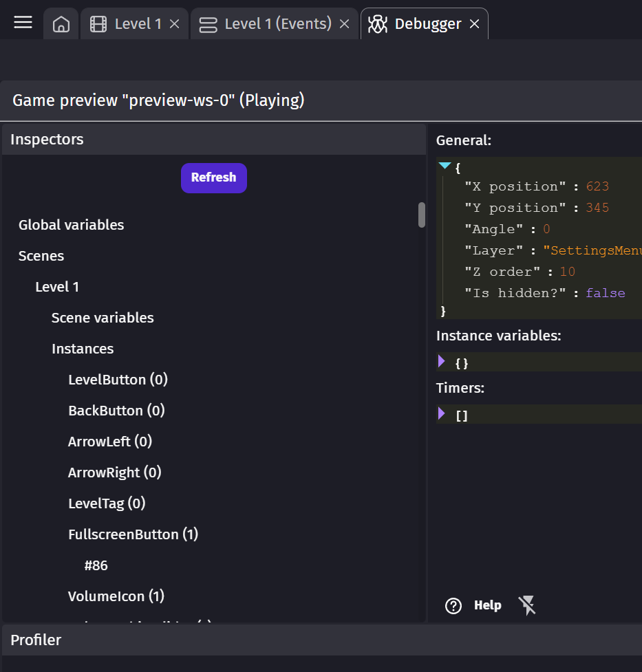Viewport: 642px width, 672px height.
Task: Go to the Home tab icon
Action: (61, 25)
